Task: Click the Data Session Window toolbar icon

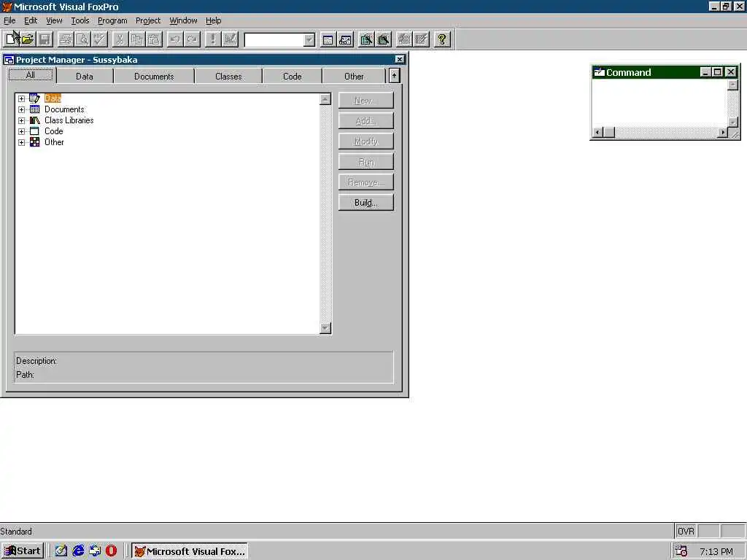Action: pos(345,39)
